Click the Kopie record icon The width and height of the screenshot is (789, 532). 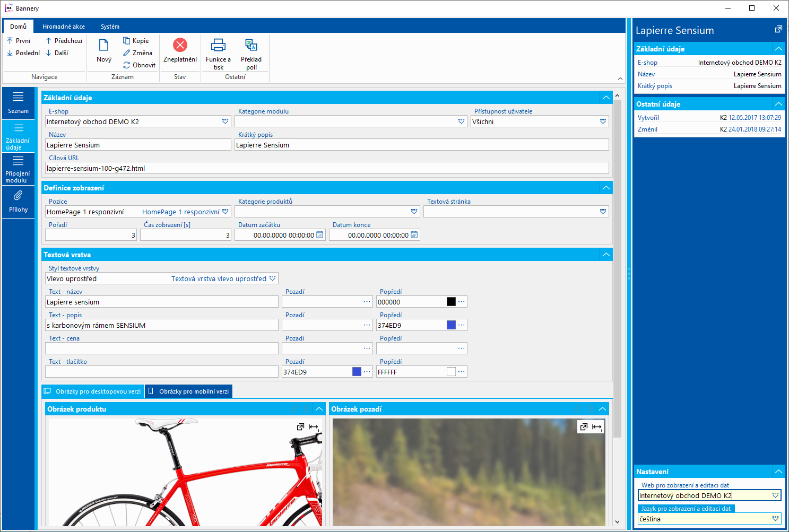[x=127, y=40]
